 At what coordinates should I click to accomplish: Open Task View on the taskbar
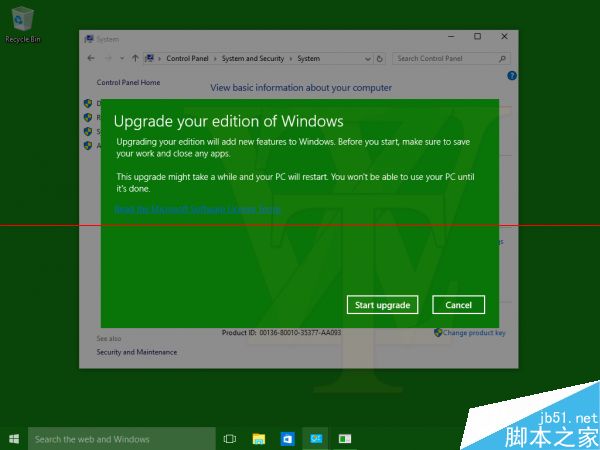(230, 439)
